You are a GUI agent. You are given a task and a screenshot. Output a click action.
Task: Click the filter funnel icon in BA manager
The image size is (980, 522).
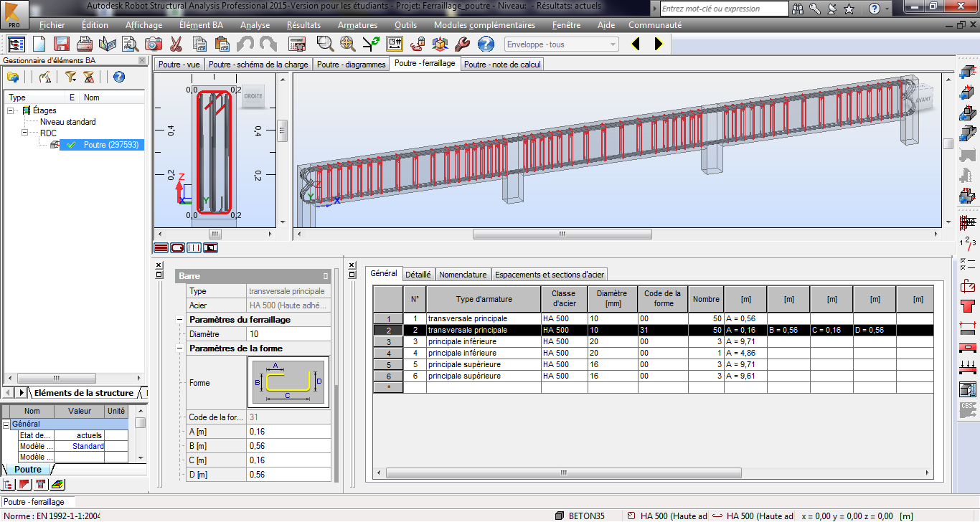[x=70, y=77]
